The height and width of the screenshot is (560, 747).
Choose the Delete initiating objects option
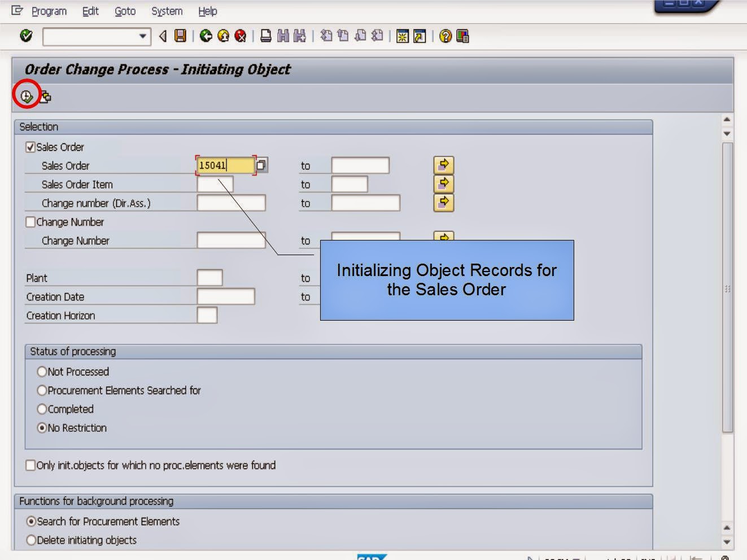pos(30,540)
